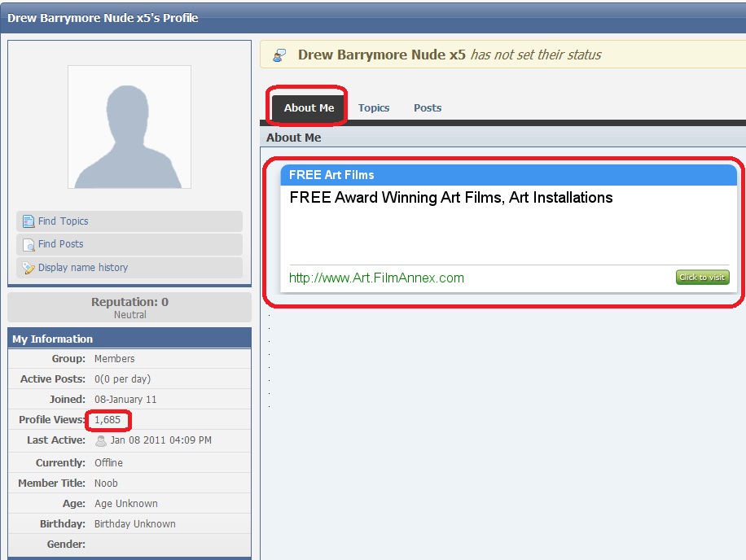
Task: Switch to the Posts tab
Action: click(428, 108)
